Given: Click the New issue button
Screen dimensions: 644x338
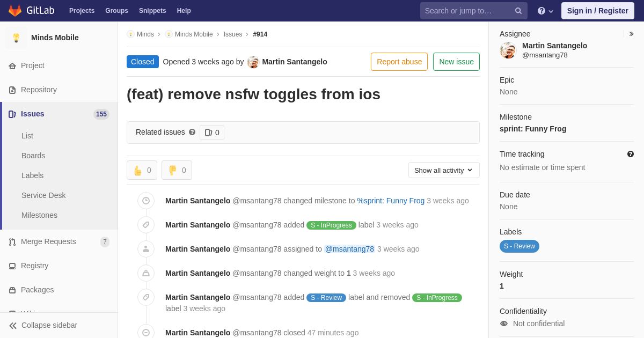Looking at the screenshot, I should click(x=456, y=62).
